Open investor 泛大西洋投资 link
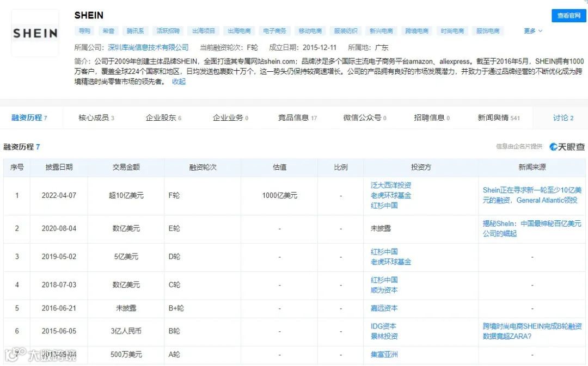This screenshot has width=588, height=366. 391,185
